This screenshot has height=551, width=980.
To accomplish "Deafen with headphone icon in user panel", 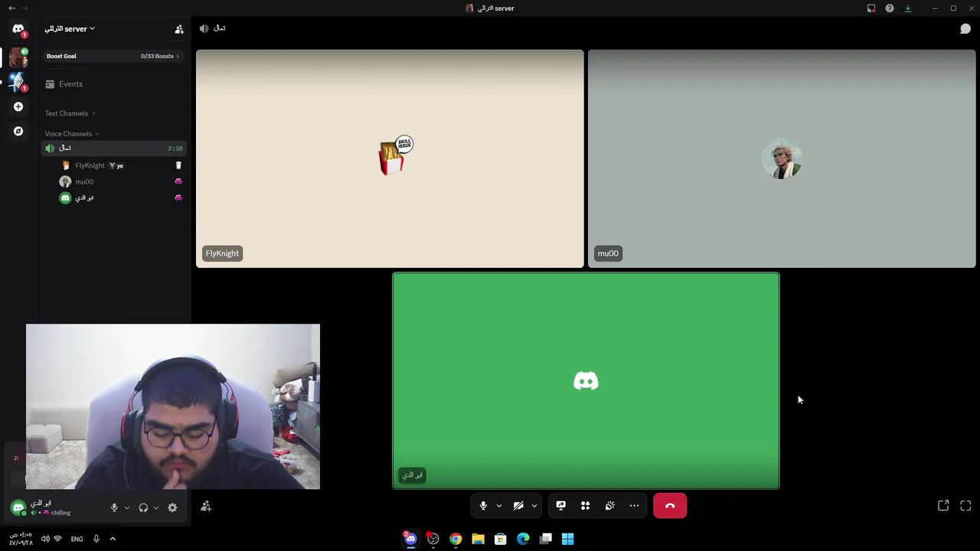I will coord(143,507).
